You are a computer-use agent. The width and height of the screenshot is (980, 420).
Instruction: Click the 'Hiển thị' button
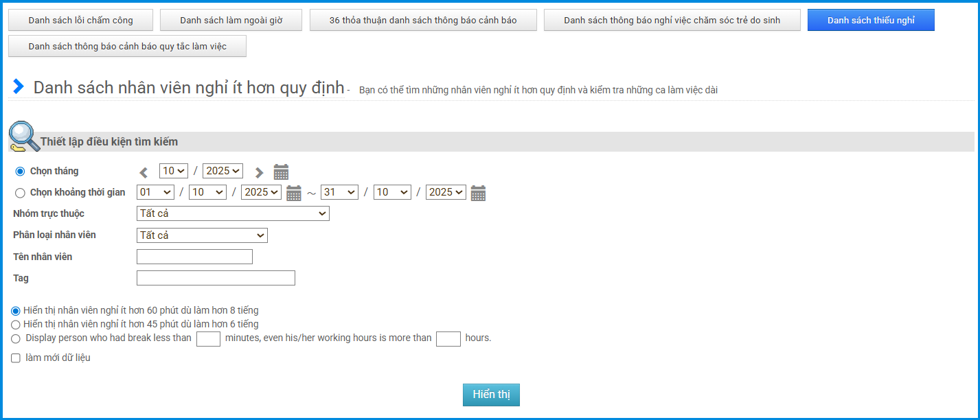click(x=491, y=395)
